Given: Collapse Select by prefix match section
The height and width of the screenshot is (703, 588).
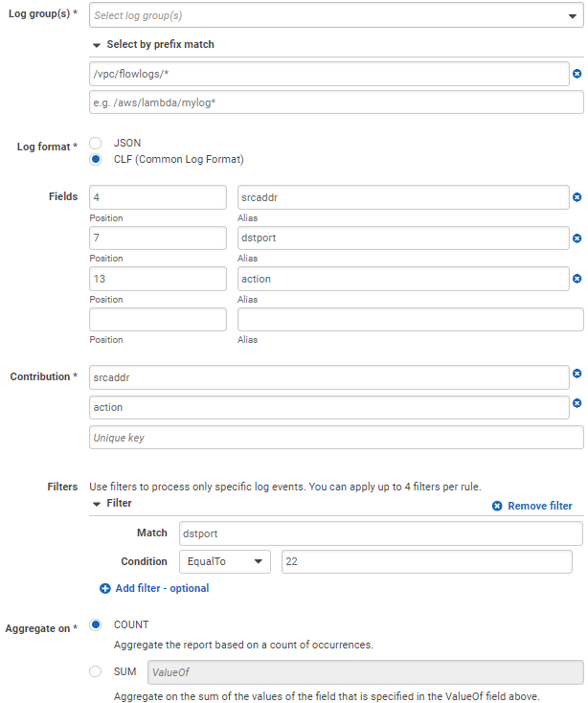Looking at the screenshot, I should pos(97,45).
